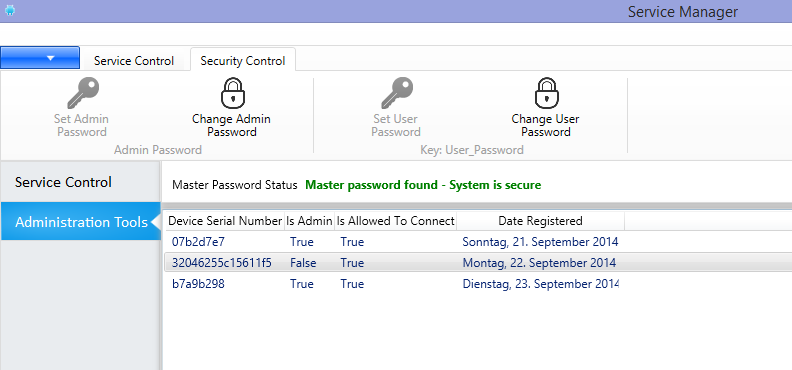The height and width of the screenshot is (370, 792).
Task: Click the Change User Password lock icon
Action: point(547,93)
